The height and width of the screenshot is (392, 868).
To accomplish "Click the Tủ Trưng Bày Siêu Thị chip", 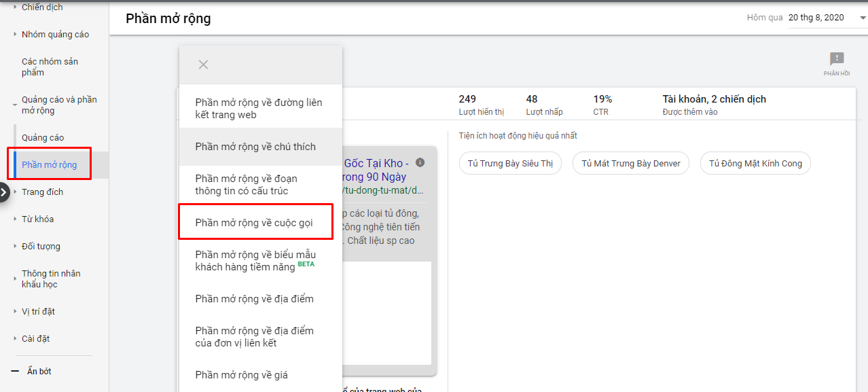I will [510, 163].
